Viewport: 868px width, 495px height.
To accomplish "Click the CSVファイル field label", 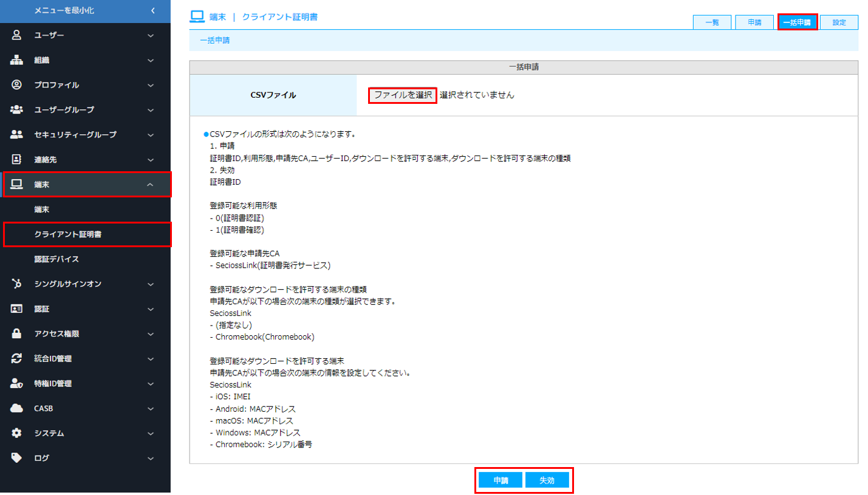I will point(273,95).
